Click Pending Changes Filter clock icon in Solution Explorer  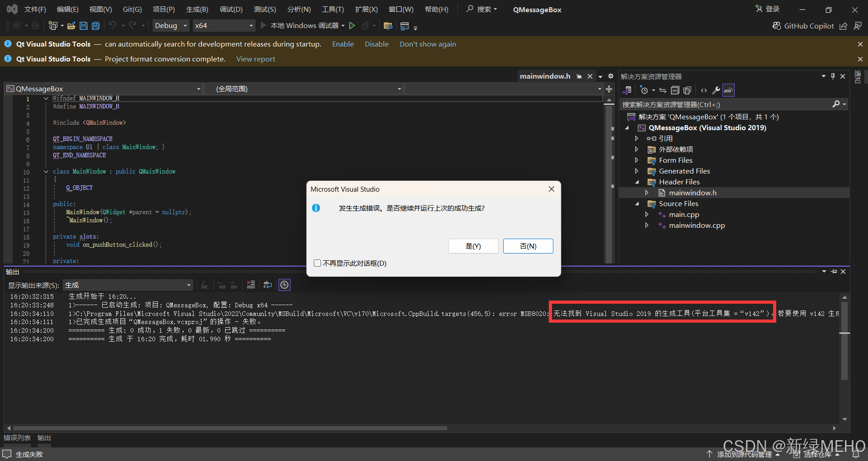point(644,90)
